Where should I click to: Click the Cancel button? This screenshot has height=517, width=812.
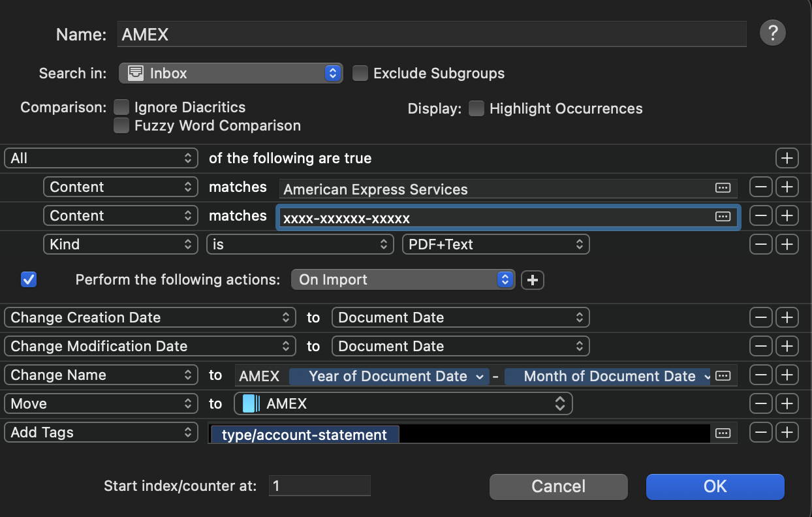tap(558, 486)
